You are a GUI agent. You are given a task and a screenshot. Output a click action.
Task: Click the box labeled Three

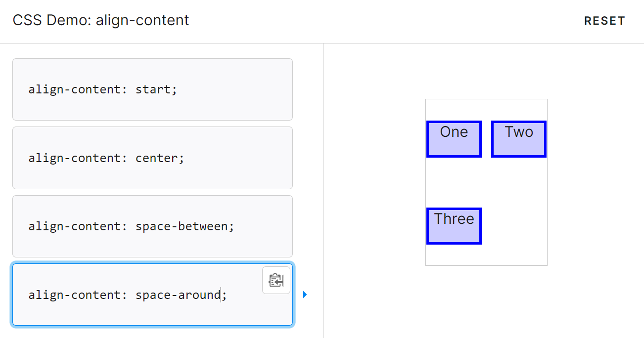tap(454, 226)
